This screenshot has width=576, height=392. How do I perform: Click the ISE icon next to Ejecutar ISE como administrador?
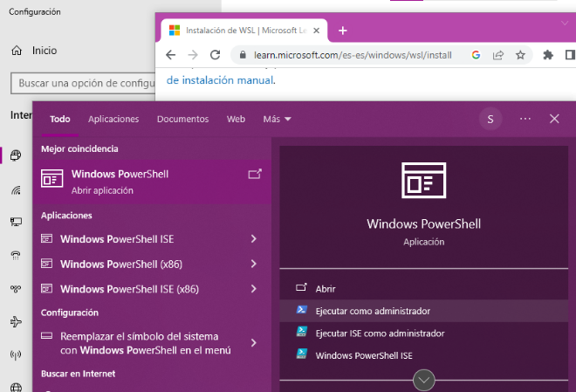coord(302,332)
